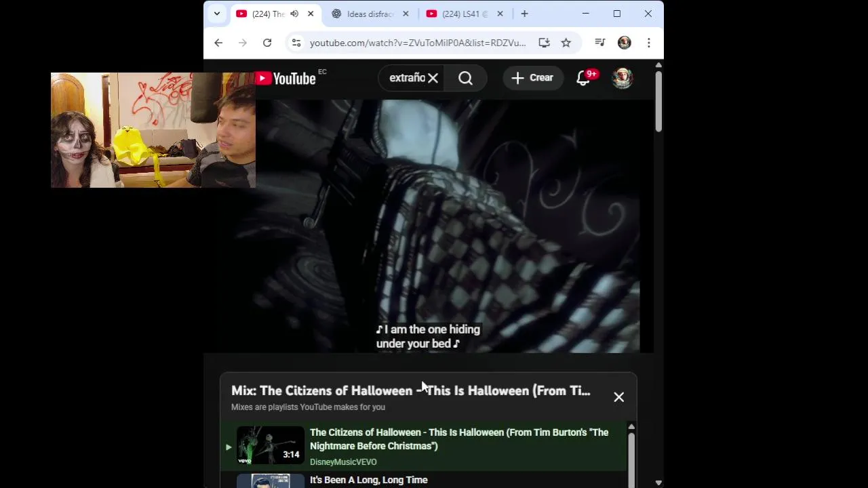Click the page vertical scrollbar thumb
868x488 pixels.
[x=658, y=102]
